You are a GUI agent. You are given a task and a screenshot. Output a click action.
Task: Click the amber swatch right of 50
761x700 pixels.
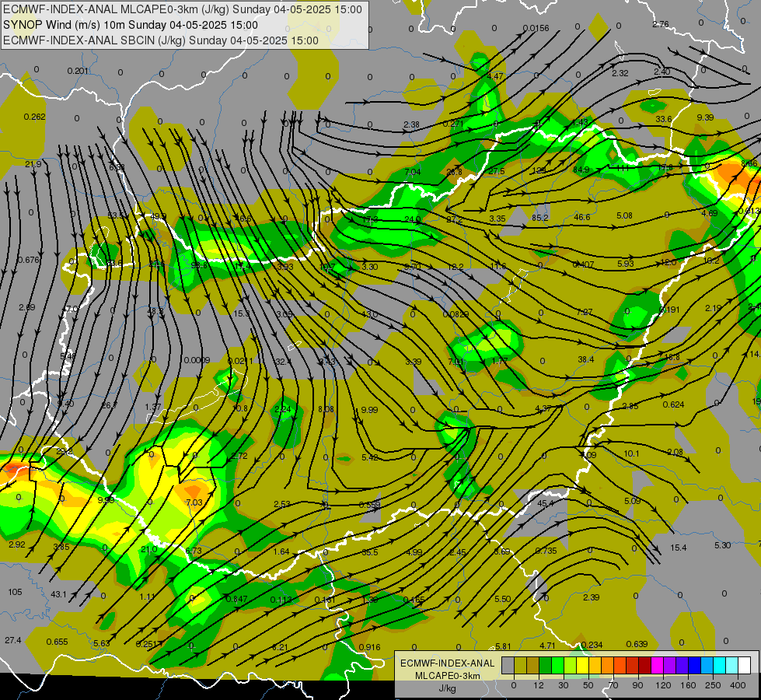(x=595, y=665)
